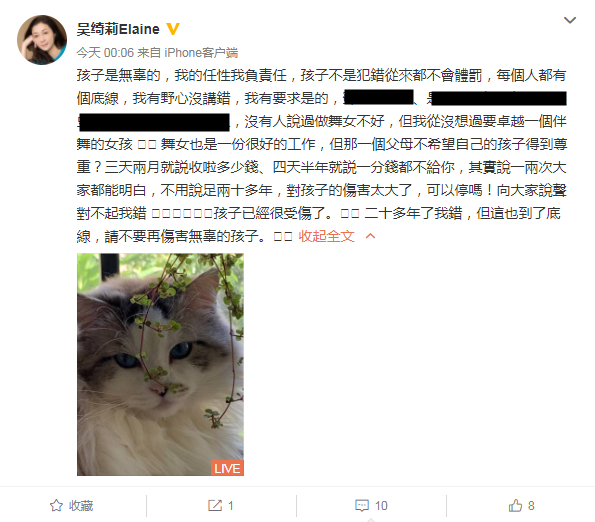Click the expanded comments pointer triangle
The image size is (595, 522).
371,520
